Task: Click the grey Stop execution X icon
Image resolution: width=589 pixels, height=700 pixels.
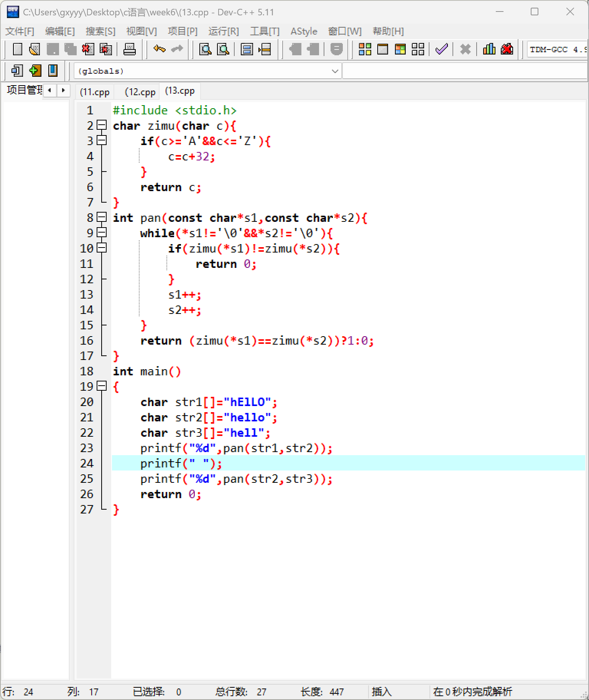Action: click(466, 49)
